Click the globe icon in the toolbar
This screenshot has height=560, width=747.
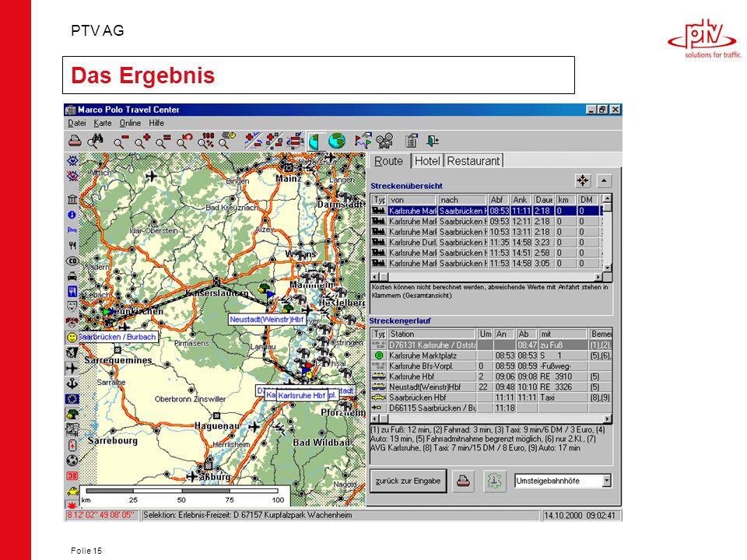click(x=336, y=141)
